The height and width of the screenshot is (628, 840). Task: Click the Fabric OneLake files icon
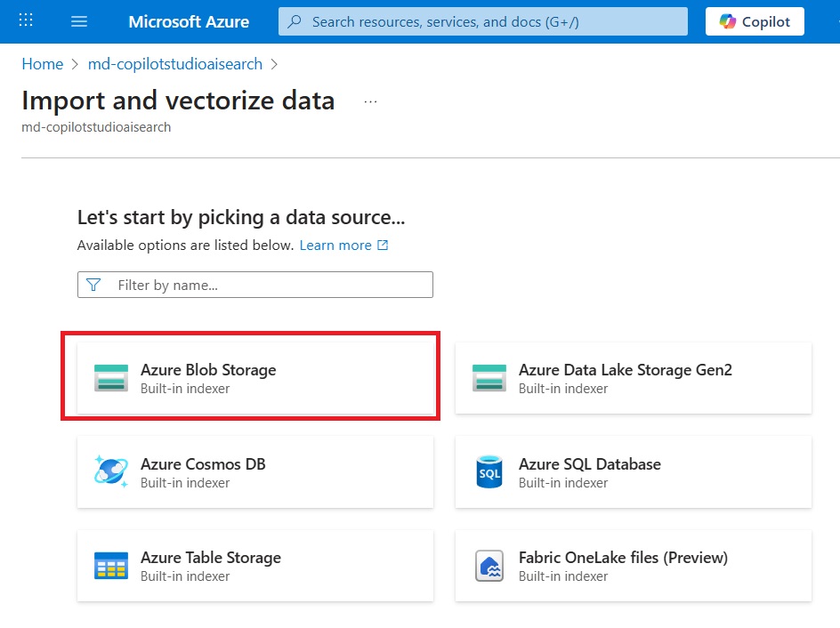[x=489, y=566]
